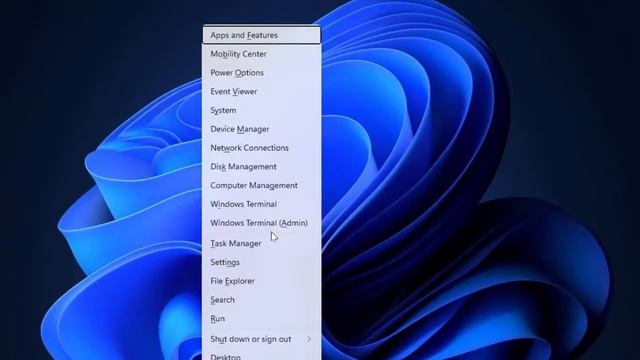Open Windows Terminal (non-admin)
This screenshot has height=360, width=640.
pos(262,204)
